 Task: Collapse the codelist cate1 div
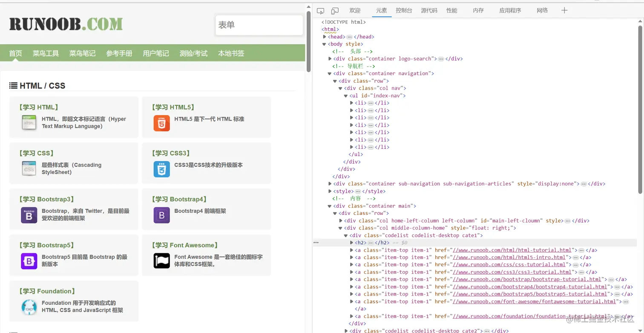tap(346, 235)
